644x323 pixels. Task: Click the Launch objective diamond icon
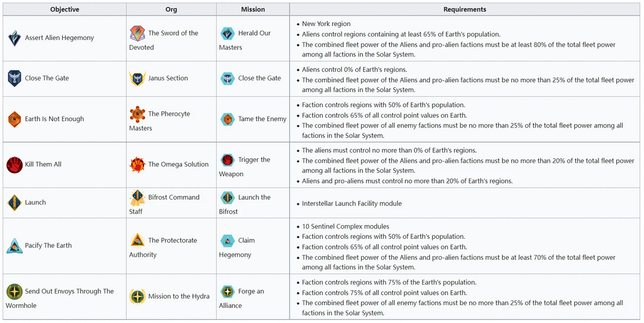14,203
